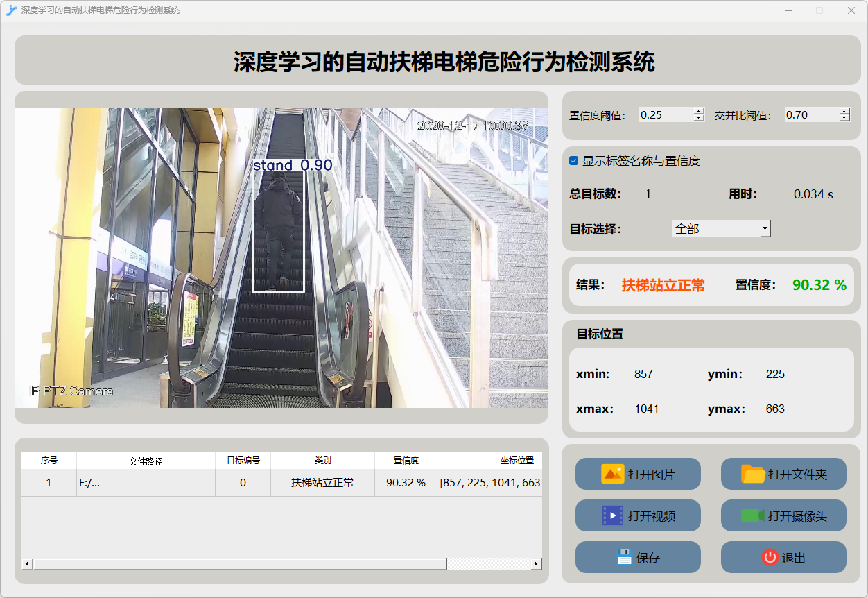Viewport: 868px width, 598px height.
Task: Click the detected person in escalator image
Action: point(278,232)
